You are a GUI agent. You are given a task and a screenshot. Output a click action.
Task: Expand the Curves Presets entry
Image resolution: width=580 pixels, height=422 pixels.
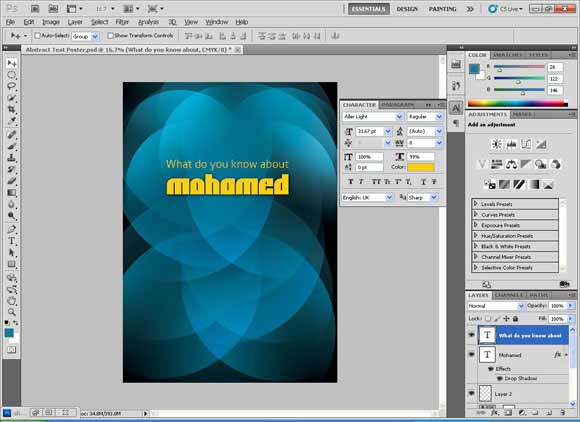[x=476, y=214]
